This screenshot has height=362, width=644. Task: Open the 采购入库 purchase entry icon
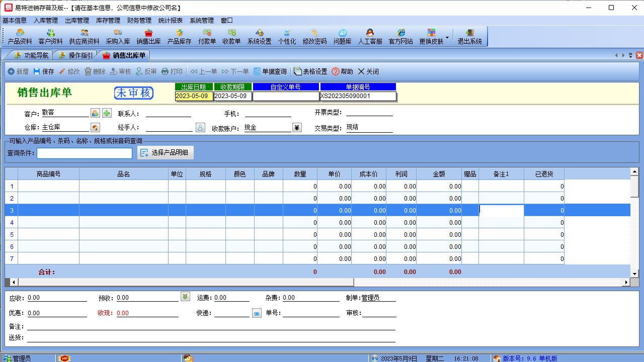click(x=117, y=36)
